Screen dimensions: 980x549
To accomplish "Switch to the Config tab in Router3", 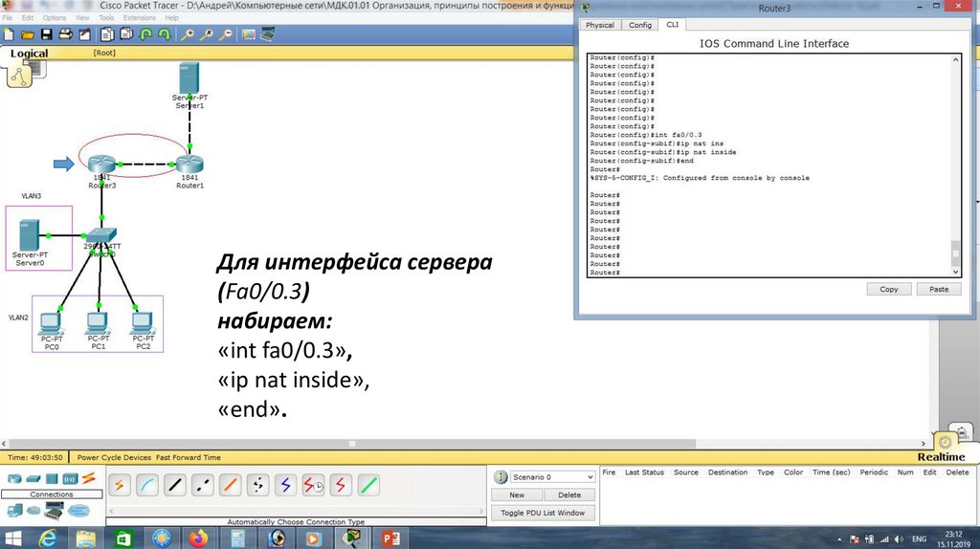I will click(640, 25).
